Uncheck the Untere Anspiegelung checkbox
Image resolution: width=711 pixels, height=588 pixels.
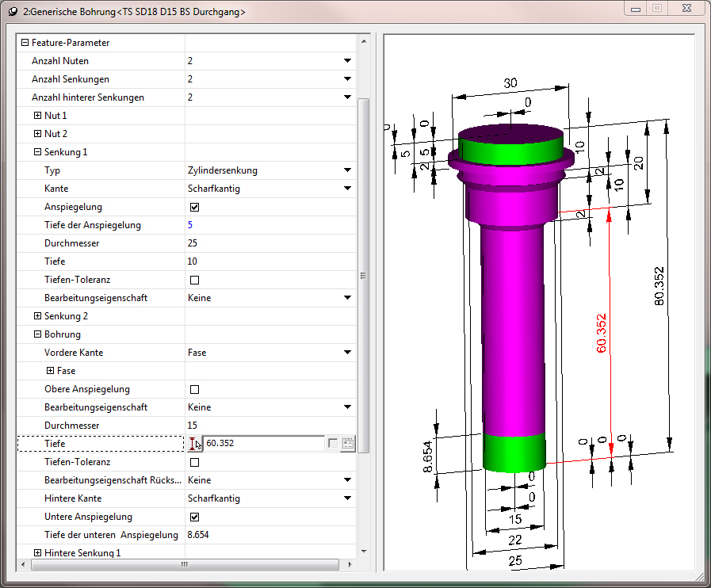[x=195, y=517]
